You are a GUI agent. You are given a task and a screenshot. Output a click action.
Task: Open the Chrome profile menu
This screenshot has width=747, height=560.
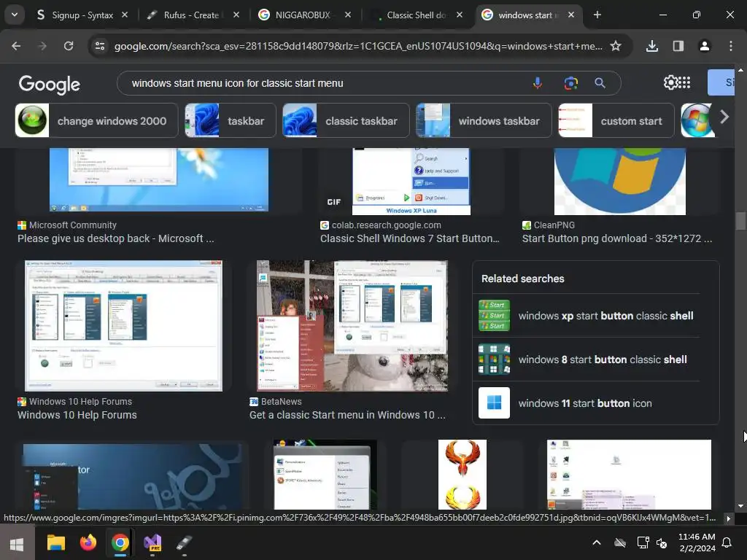click(x=704, y=46)
